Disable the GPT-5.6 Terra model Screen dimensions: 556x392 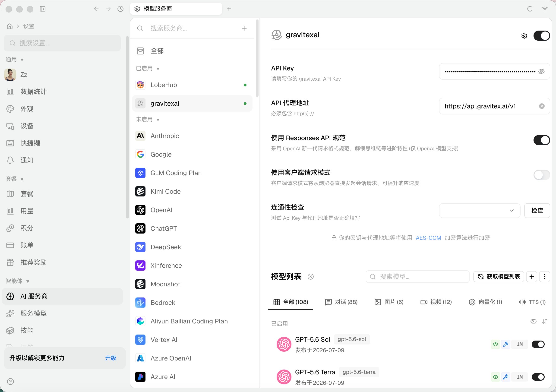coord(538,377)
